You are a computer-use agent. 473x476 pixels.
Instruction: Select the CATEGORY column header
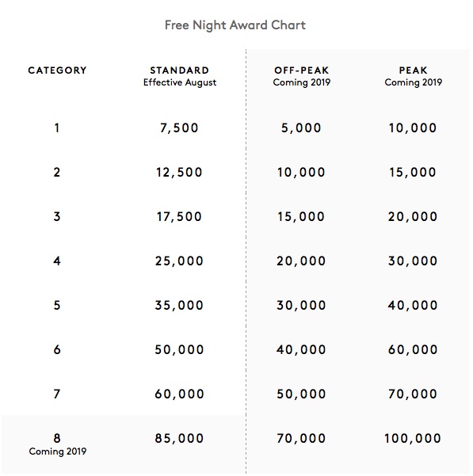pyautogui.click(x=57, y=70)
